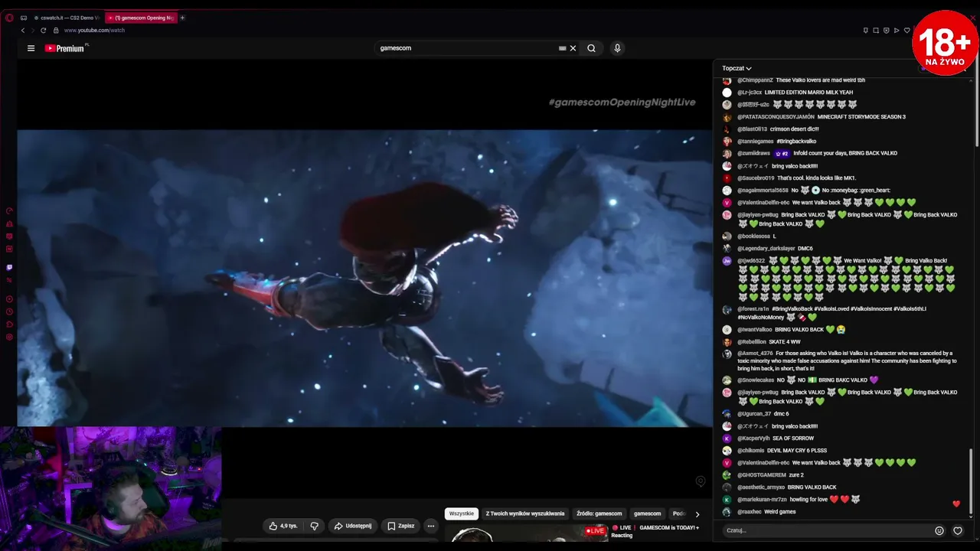Switch to the cswatch.it CS2 Demo tab
The width and height of the screenshot is (980, 551).
tap(67, 18)
